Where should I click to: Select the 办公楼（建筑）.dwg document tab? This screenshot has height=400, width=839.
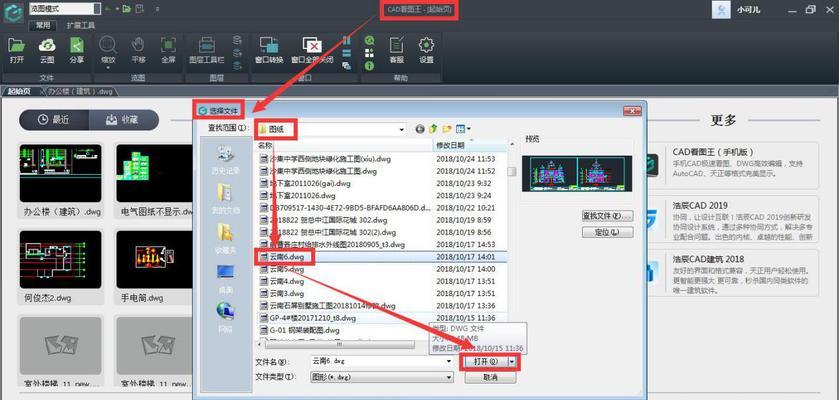pos(80,91)
